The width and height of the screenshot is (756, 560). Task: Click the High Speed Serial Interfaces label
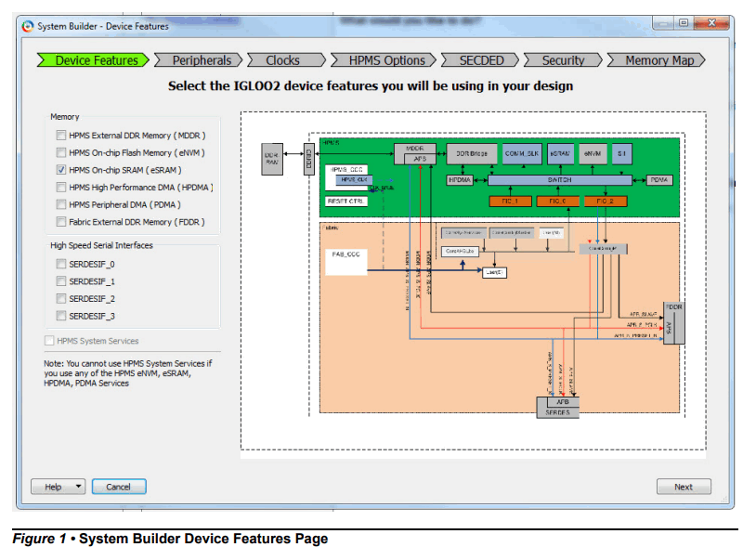tap(101, 245)
